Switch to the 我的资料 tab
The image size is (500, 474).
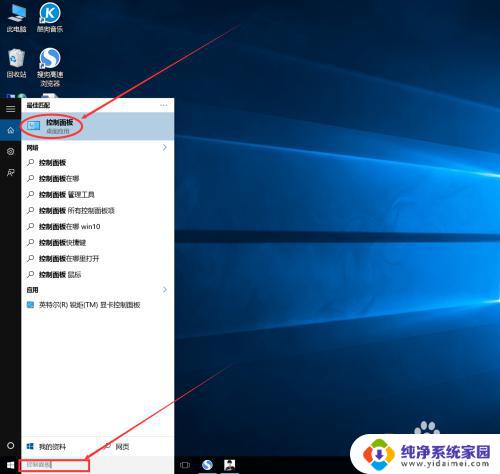click(47, 446)
